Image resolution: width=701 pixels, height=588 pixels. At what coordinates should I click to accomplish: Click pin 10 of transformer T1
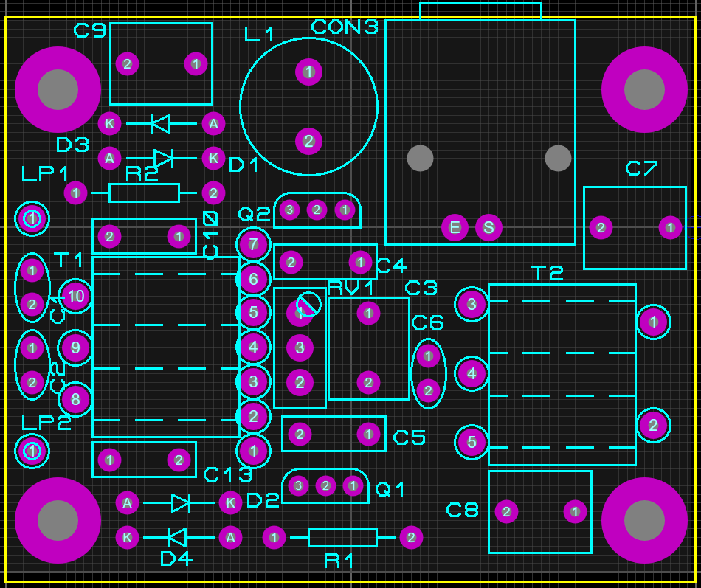tap(75, 297)
